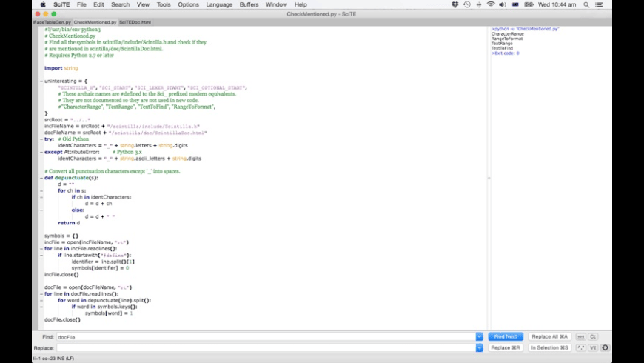Click the Dropbox menu bar icon
Screen dimensions: 644x363
(455, 4)
